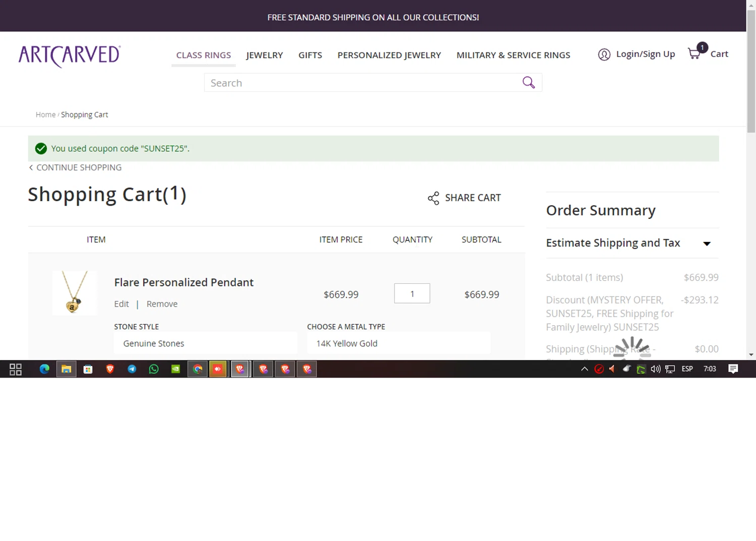This screenshot has width=756, height=541.
Task: Switch to Google Chrome in taskbar
Action: [198, 369]
